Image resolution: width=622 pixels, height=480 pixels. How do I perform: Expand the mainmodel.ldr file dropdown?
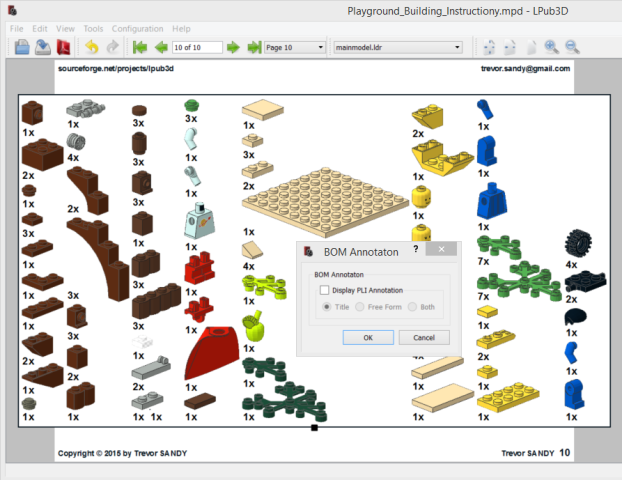point(397,47)
